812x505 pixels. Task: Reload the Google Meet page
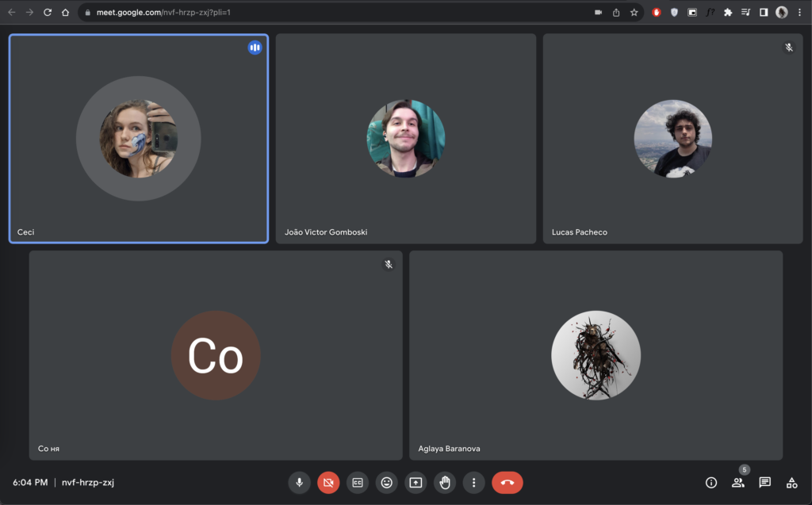pos(48,13)
